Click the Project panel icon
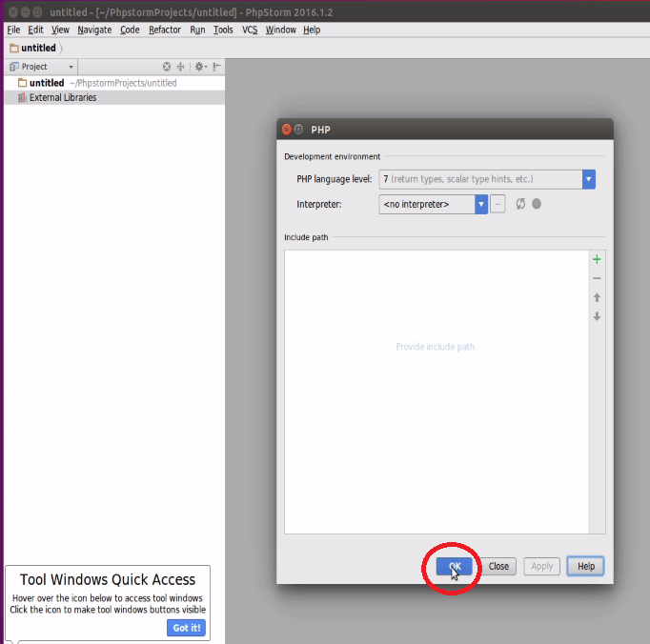Image resolution: width=650 pixels, height=644 pixels. click(x=14, y=67)
